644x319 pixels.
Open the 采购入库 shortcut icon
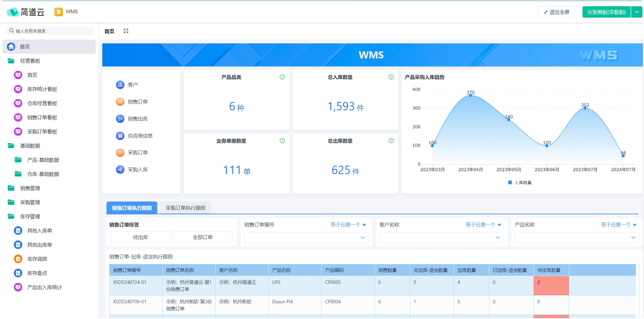pyautogui.click(x=120, y=170)
